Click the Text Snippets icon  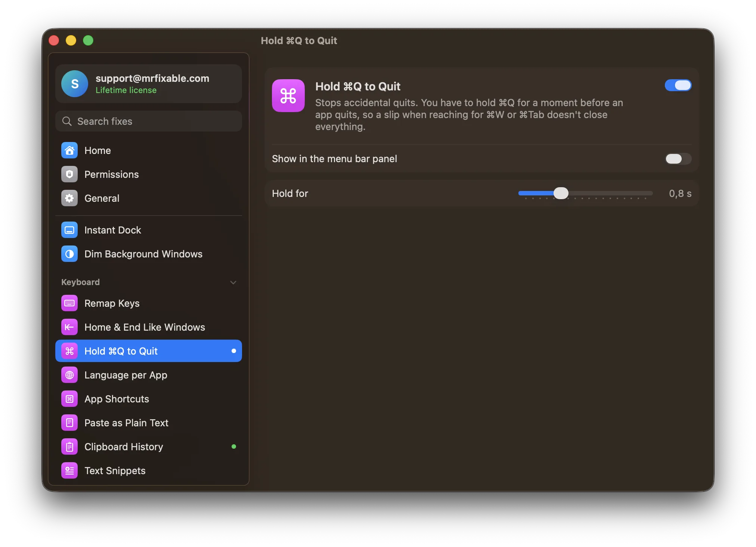69,471
